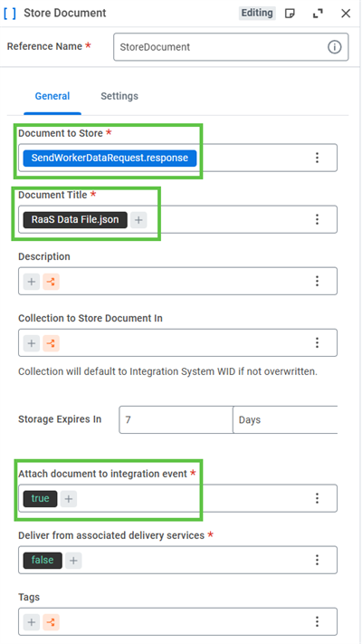Expand the Store Document panel to full size

[318, 14]
